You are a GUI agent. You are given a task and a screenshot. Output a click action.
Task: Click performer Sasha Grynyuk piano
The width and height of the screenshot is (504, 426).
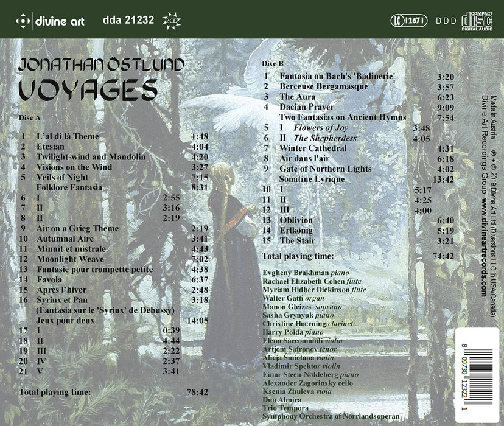[x=298, y=315]
